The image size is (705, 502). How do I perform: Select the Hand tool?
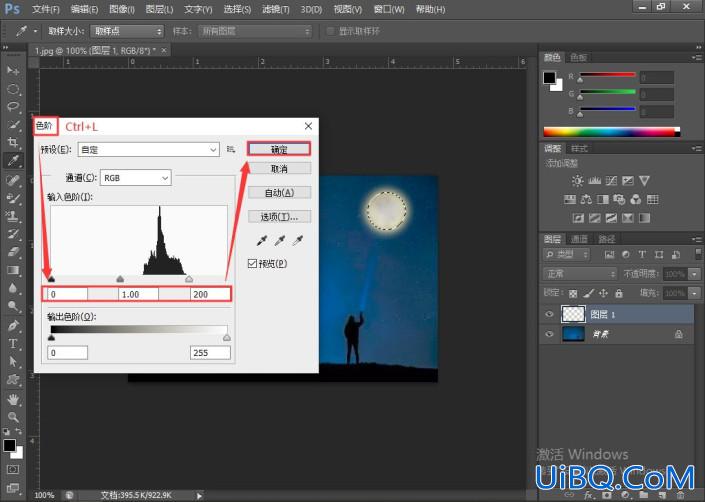[13, 399]
